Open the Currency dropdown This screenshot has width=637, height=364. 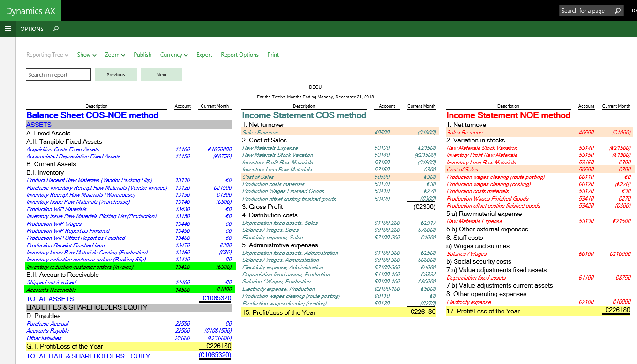coord(174,55)
